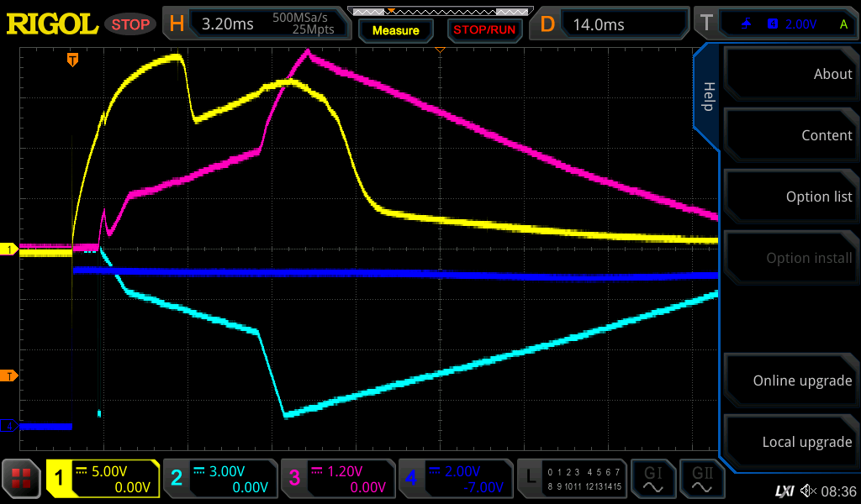Viewport: 861px width, 504px height.
Task: Click the RIGOL logo
Action: [x=52, y=24]
